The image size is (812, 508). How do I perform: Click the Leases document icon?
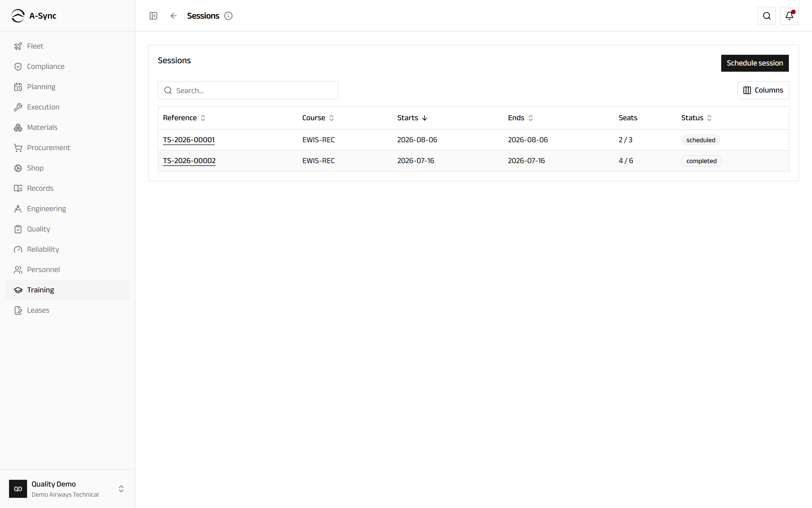(x=18, y=310)
